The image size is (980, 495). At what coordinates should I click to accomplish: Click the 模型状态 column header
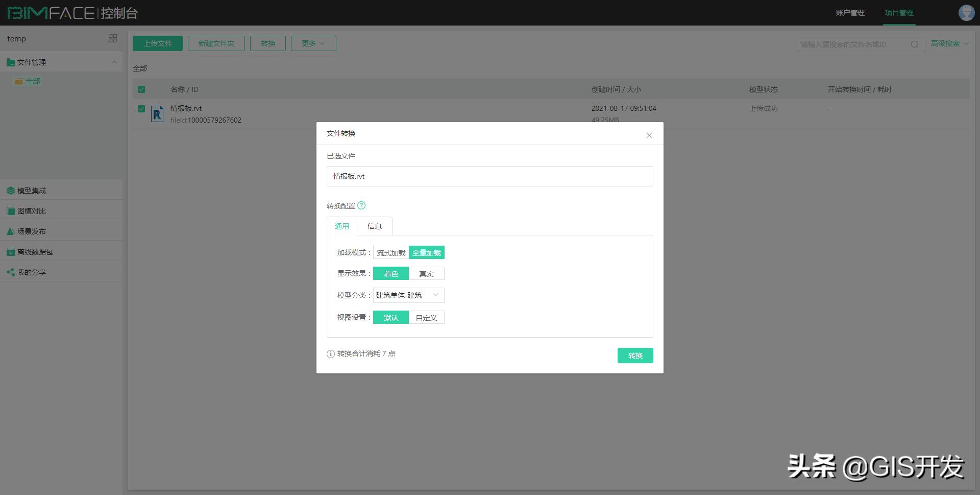click(x=764, y=89)
